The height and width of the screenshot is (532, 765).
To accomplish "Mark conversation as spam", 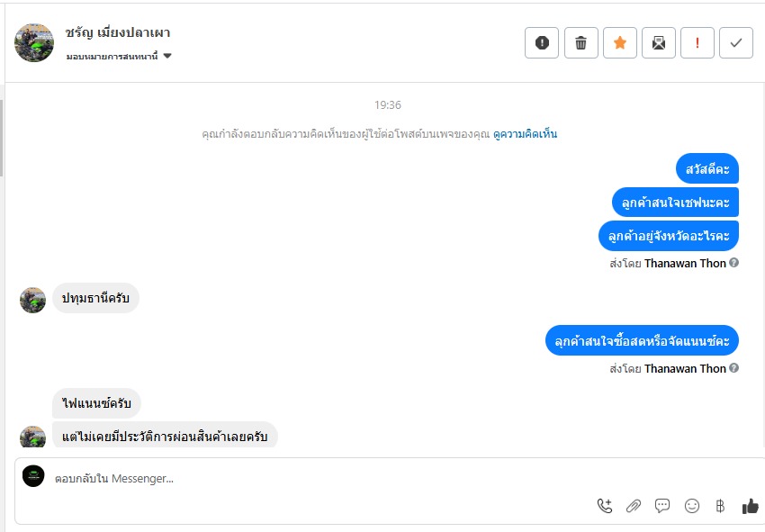I will 542,42.
